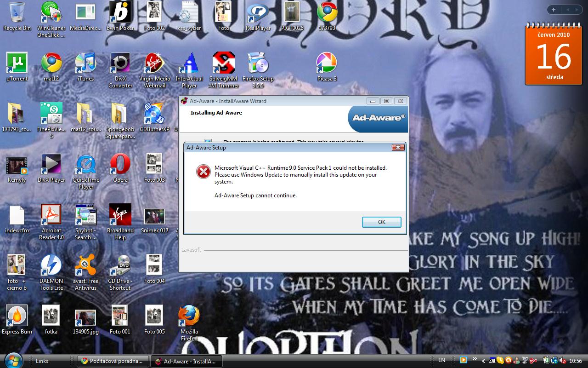Viewport: 588px width, 368px height.
Task: Open the calendar gadget showing 16 červen 2010
Action: click(x=554, y=54)
